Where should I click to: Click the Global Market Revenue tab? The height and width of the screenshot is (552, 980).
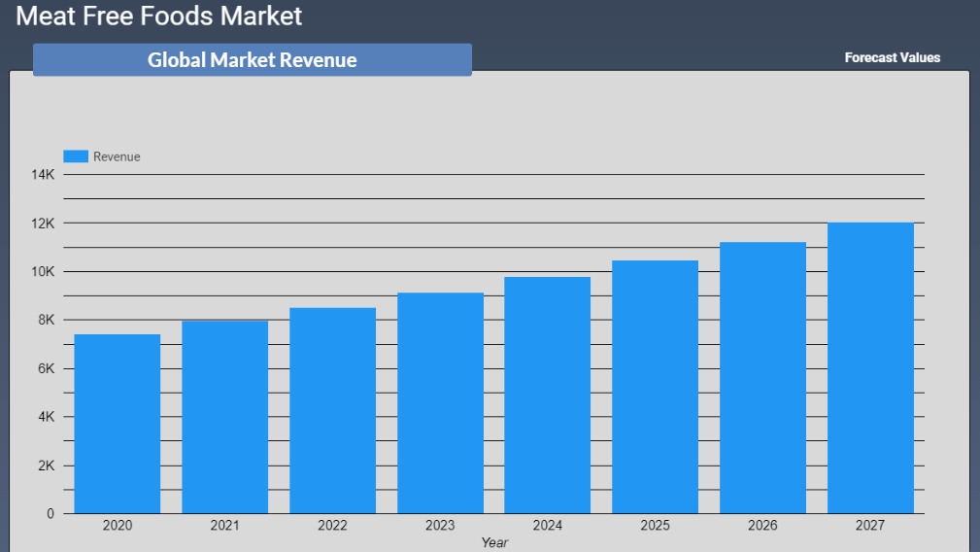click(252, 60)
